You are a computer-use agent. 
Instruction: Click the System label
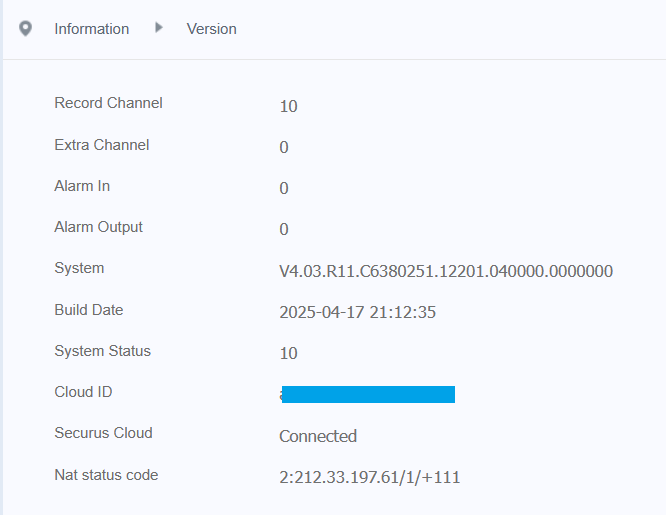[79, 268]
